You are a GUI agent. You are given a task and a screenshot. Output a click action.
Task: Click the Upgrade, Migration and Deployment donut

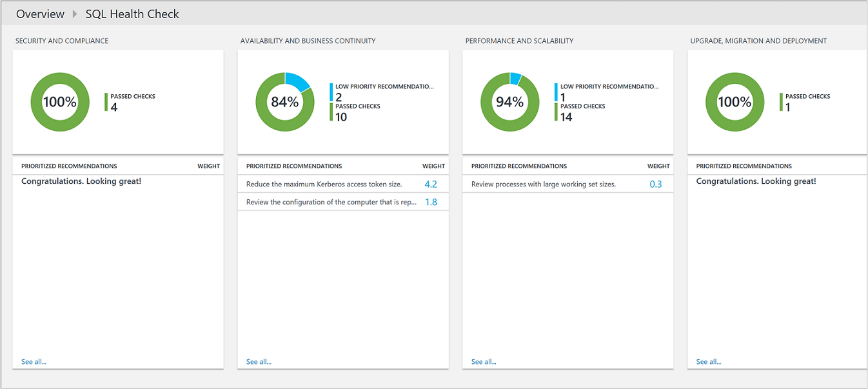pyautogui.click(x=735, y=102)
